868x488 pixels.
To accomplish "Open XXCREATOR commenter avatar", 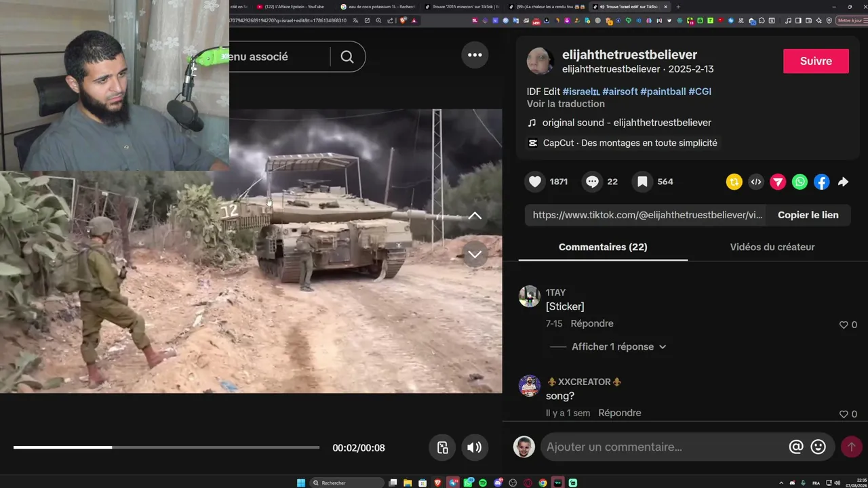I will (530, 386).
